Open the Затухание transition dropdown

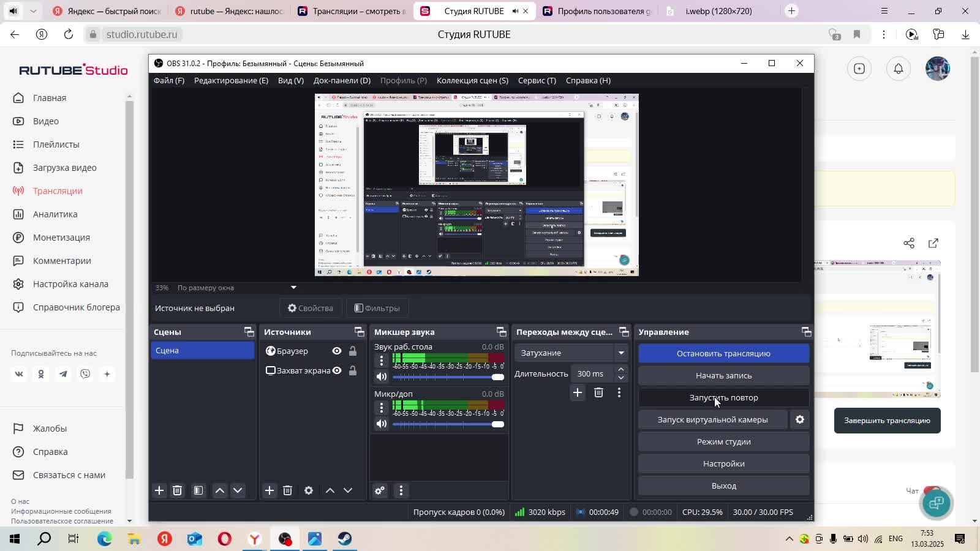click(571, 353)
